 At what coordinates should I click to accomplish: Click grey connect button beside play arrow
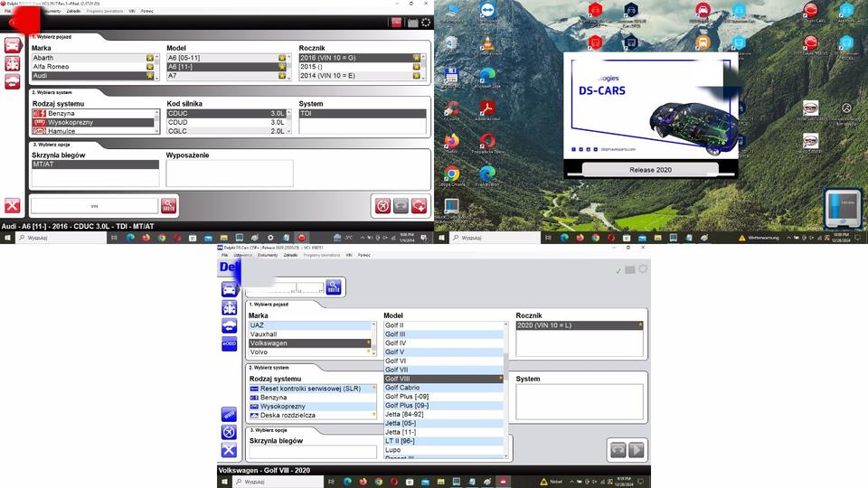coord(618,450)
